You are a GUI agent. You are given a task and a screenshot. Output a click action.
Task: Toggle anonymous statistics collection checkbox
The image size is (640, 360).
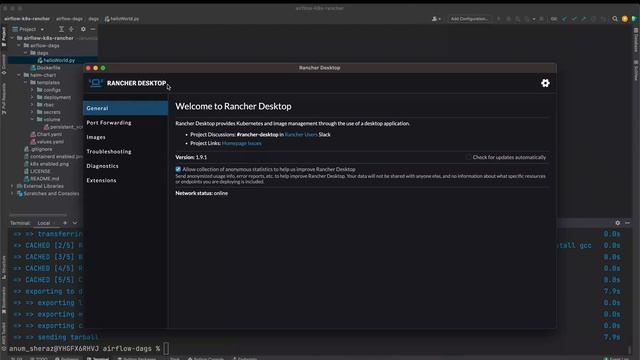[x=178, y=169]
